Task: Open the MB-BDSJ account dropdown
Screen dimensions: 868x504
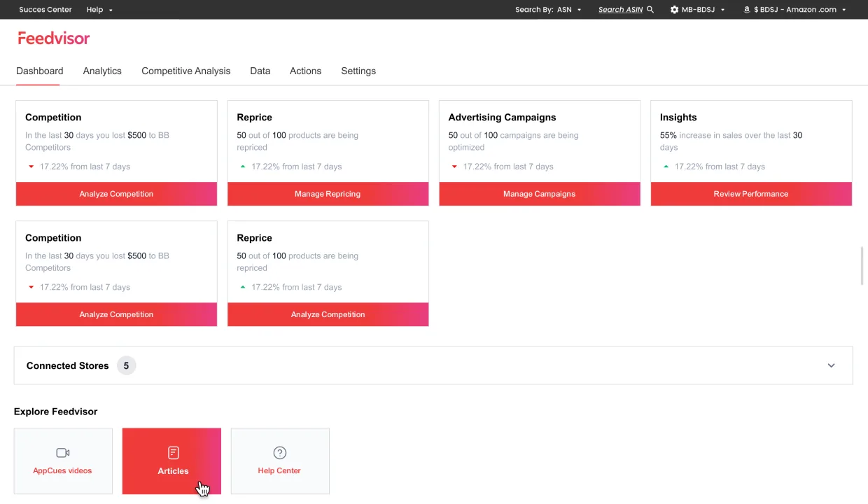Action: point(698,10)
